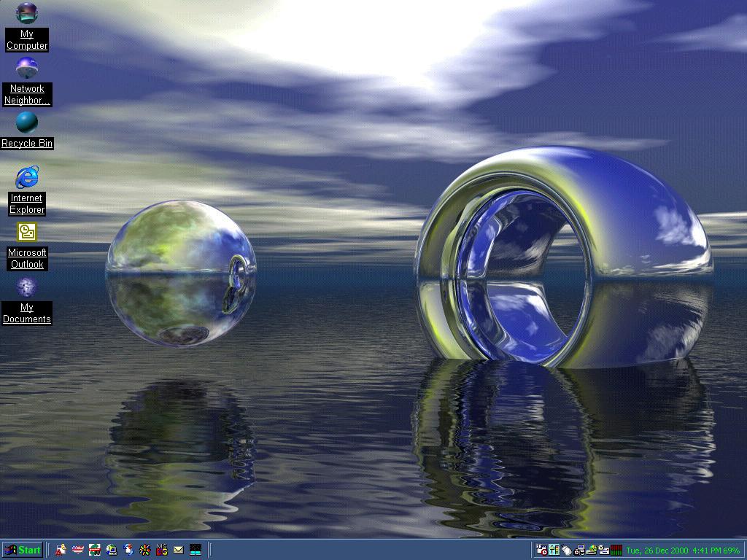Launch the Internet Explorer desktop icon
This screenshot has height=560, width=747.
[27, 177]
